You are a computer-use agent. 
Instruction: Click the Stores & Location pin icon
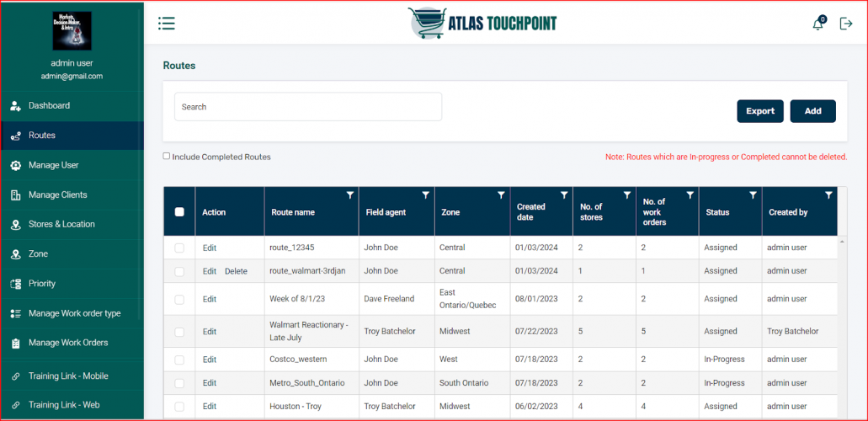coord(15,224)
